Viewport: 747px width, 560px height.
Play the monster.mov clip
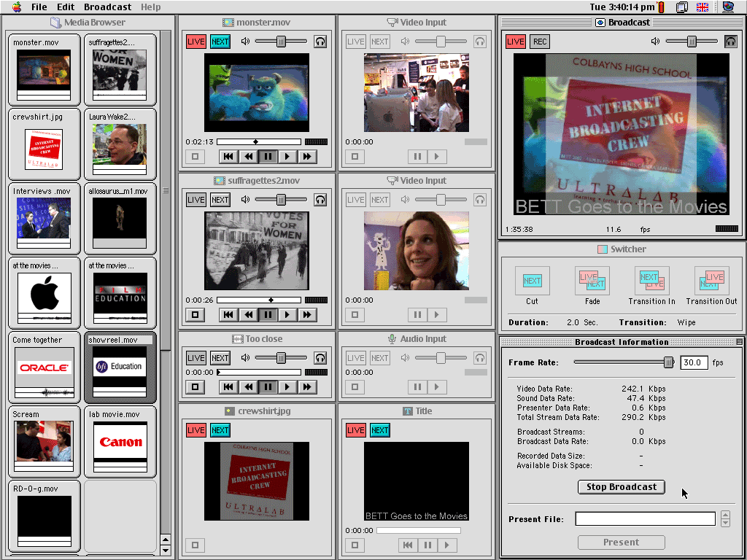click(287, 156)
